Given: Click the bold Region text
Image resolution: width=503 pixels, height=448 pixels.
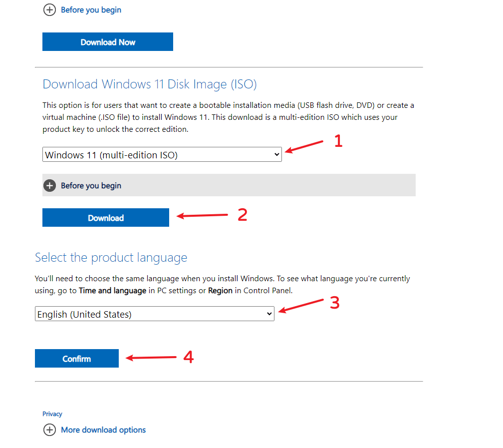Looking at the screenshot, I should (x=220, y=291).
